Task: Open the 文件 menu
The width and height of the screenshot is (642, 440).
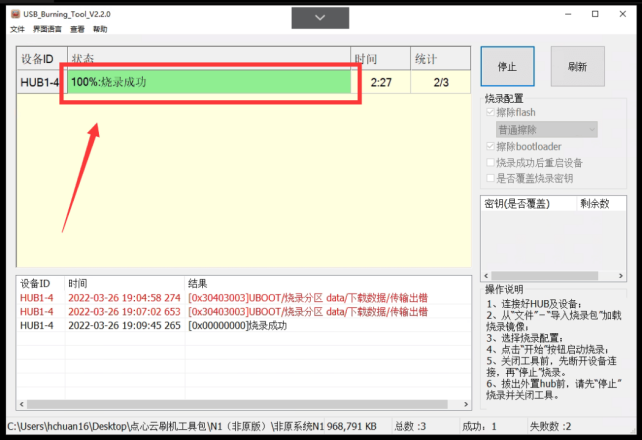Action: 17,30
